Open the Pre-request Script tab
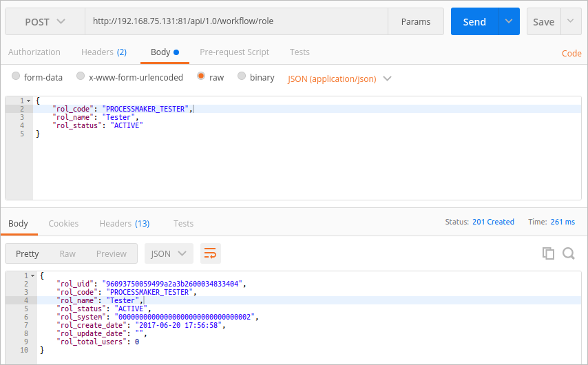 234,52
